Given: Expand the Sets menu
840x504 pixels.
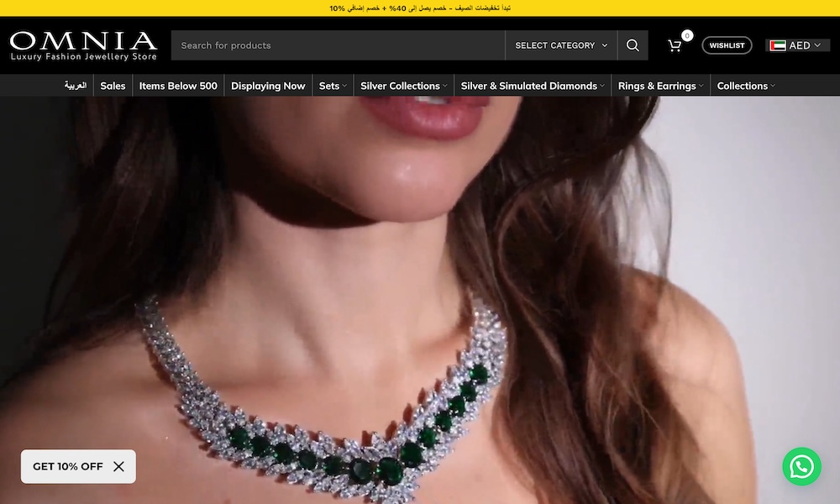Looking at the screenshot, I should (333, 86).
